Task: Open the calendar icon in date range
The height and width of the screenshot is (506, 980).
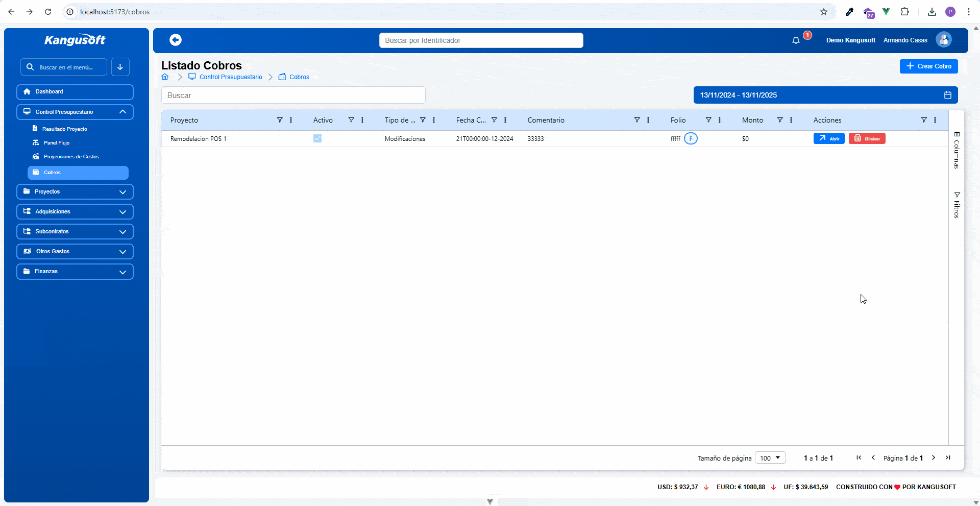Action: coord(948,95)
